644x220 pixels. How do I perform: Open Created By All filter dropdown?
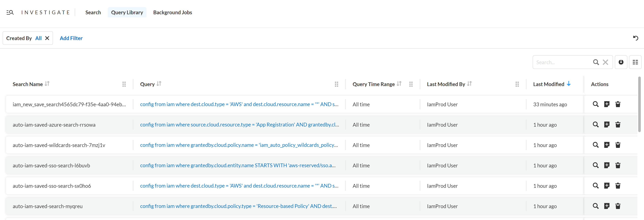38,38
